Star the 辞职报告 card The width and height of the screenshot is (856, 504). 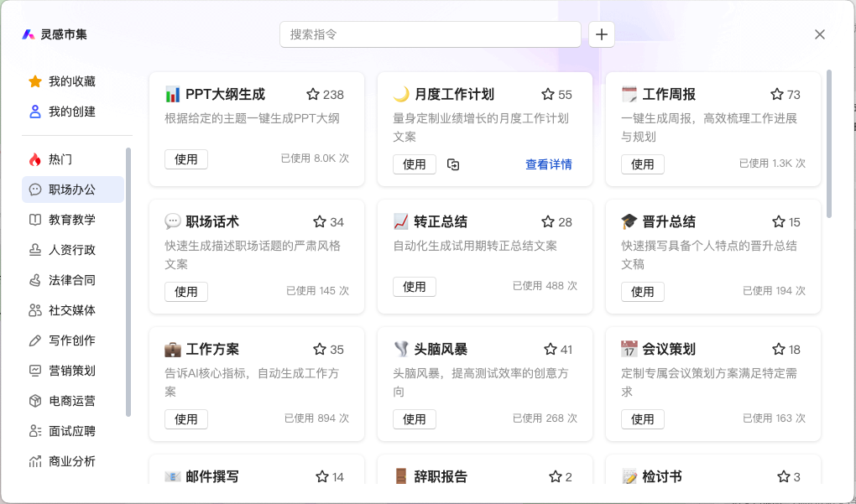pyautogui.click(x=556, y=476)
